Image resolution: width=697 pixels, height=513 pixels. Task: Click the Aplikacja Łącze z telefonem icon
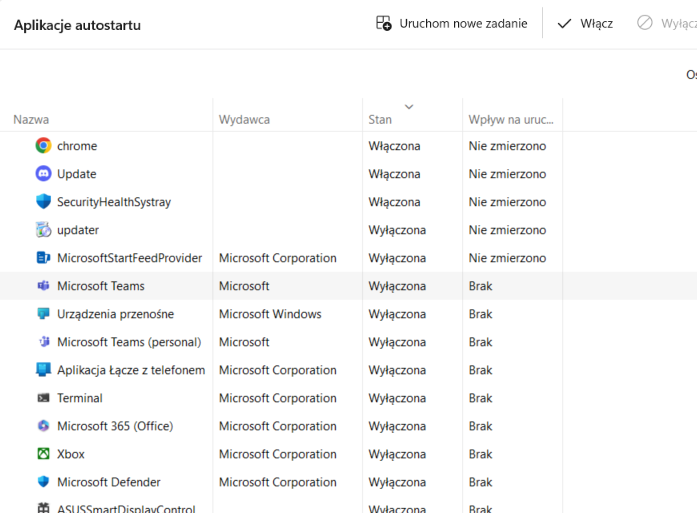(43, 370)
